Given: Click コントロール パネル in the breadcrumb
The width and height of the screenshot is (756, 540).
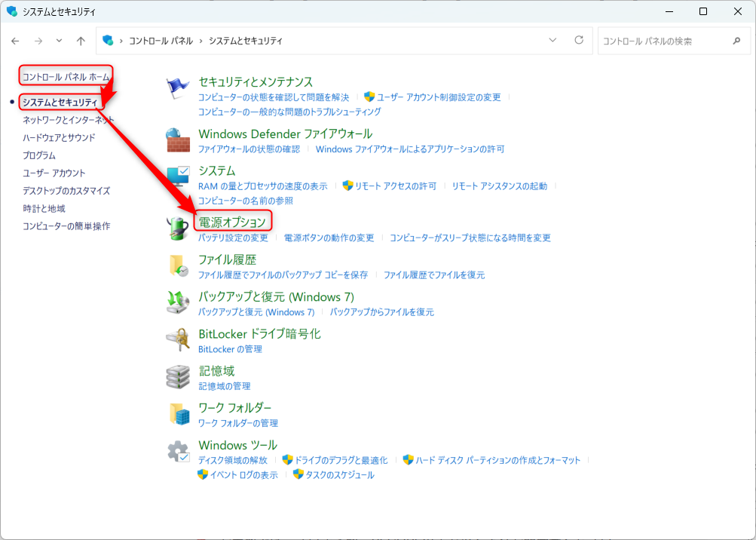Looking at the screenshot, I should pos(161,41).
